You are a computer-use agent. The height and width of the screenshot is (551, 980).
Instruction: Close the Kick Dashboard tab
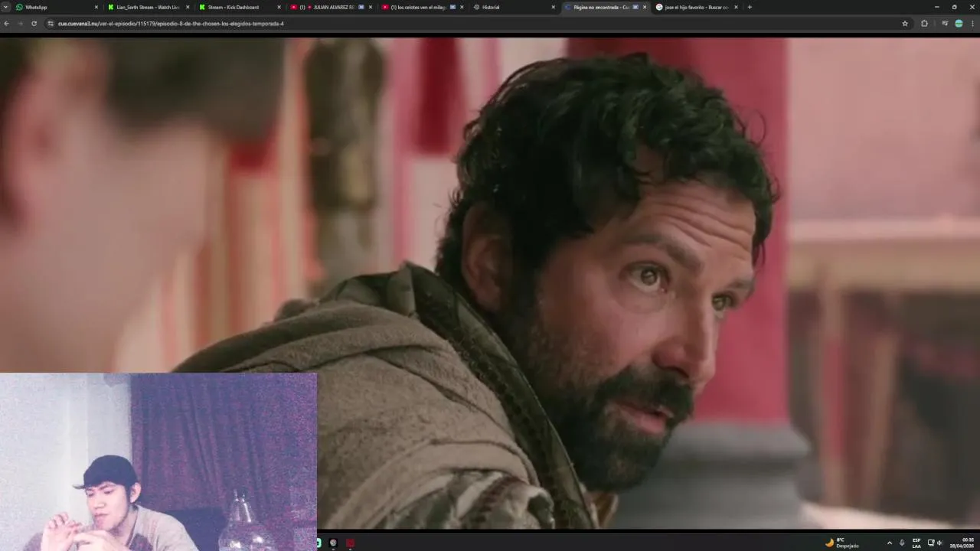click(278, 7)
